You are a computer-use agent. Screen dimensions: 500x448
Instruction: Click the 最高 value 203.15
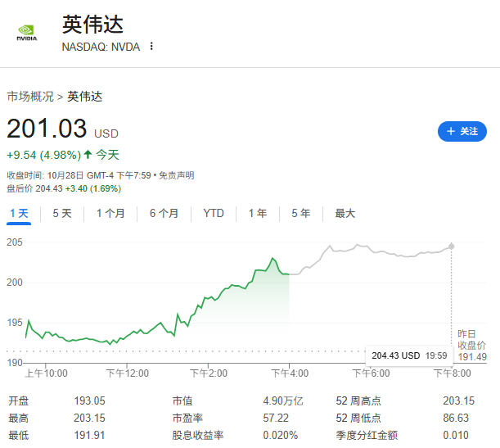tap(89, 418)
